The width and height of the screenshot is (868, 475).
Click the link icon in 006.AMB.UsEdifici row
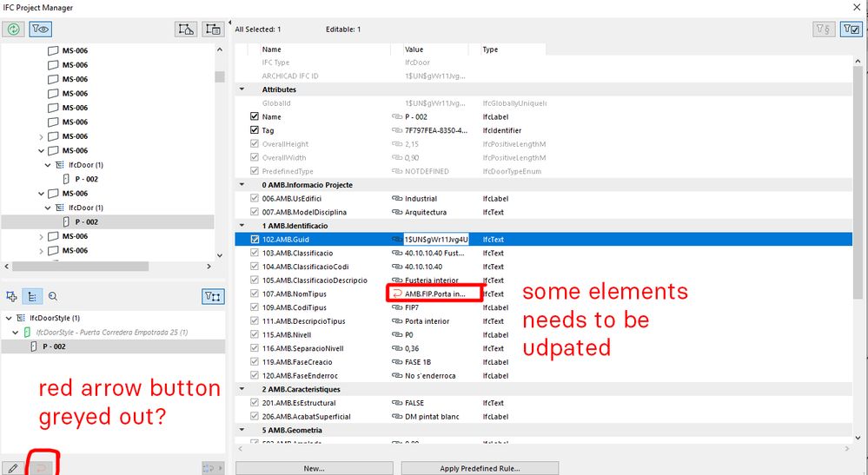(397, 199)
